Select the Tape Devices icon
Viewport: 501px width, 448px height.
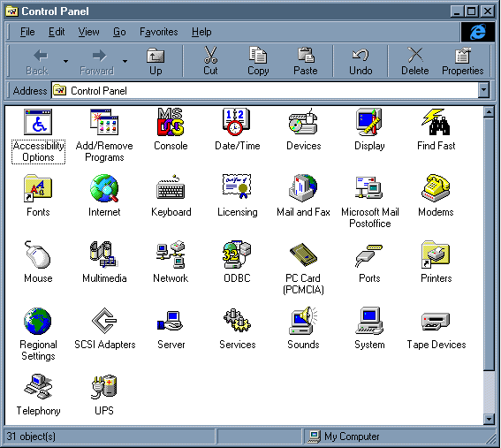point(436,322)
